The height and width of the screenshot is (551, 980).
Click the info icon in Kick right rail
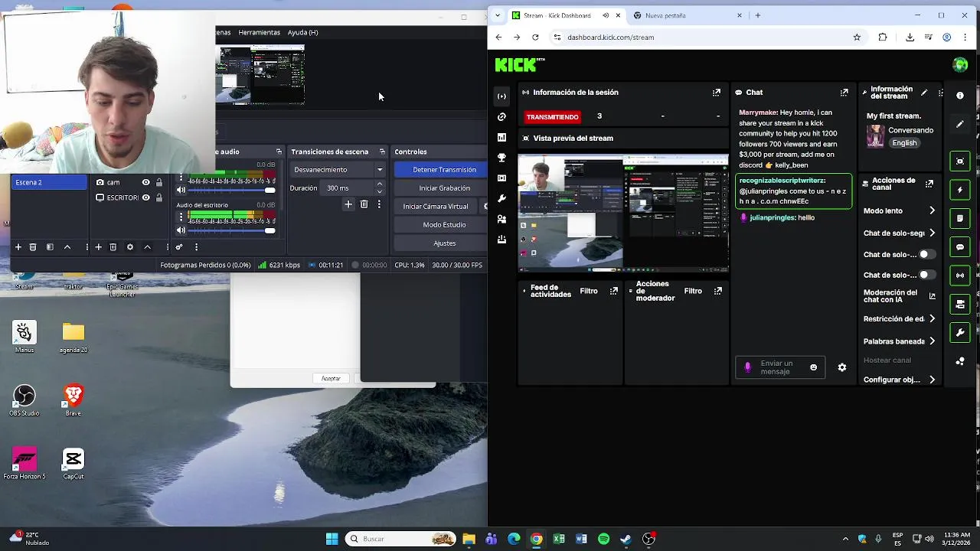[960, 96]
